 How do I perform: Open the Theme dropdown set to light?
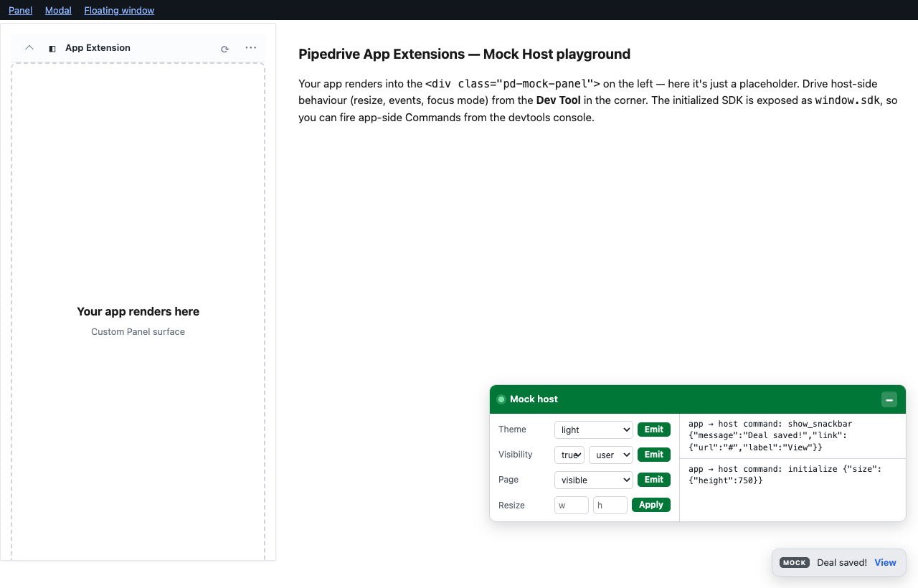tap(593, 430)
